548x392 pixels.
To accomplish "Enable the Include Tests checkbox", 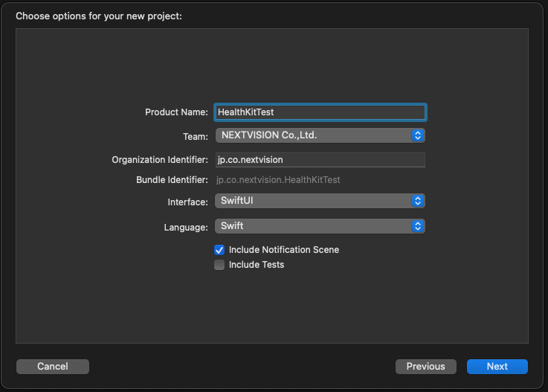I will [219, 265].
